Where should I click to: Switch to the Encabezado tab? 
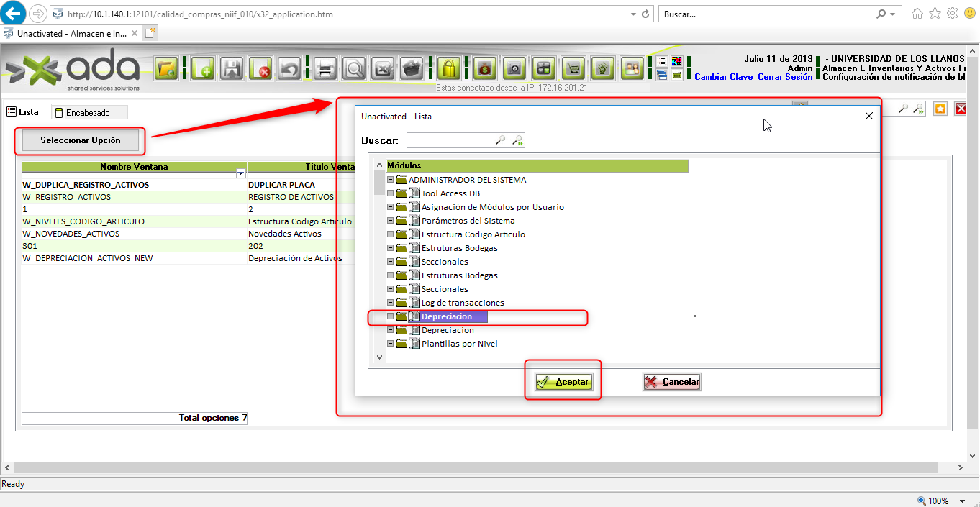pos(88,113)
